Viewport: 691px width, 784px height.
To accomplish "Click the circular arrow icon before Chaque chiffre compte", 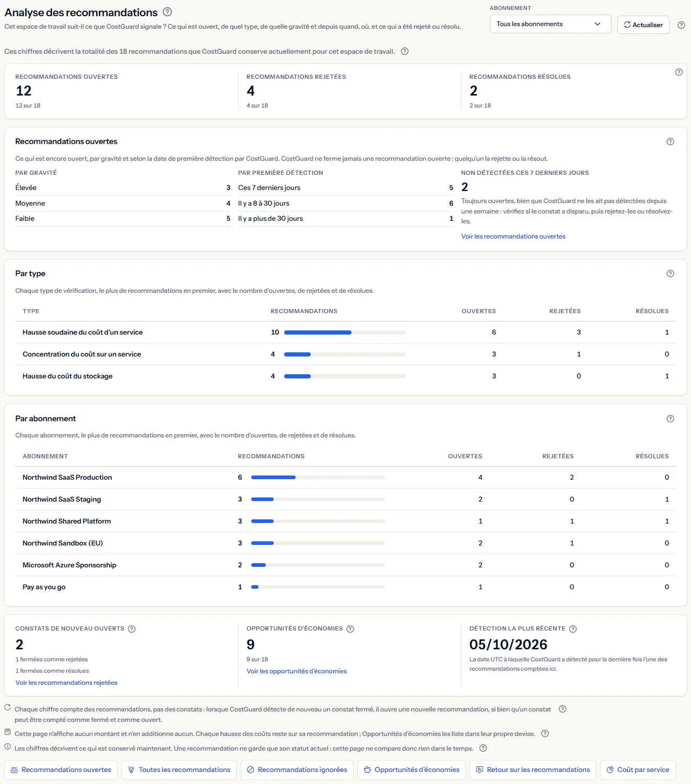I will (7, 708).
